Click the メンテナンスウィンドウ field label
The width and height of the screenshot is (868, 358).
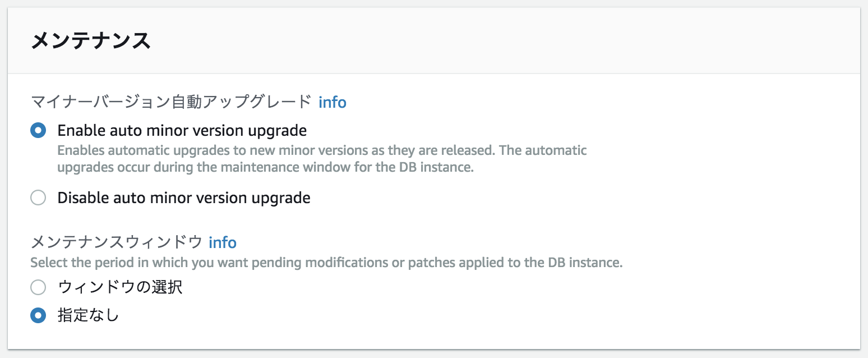click(116, 242)
